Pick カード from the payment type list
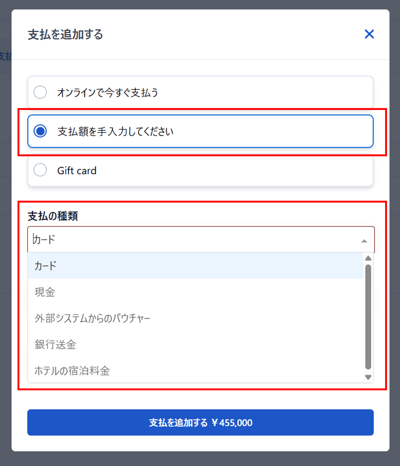The image size is (400, 466). pyautogui.click(x=196, y=266)
